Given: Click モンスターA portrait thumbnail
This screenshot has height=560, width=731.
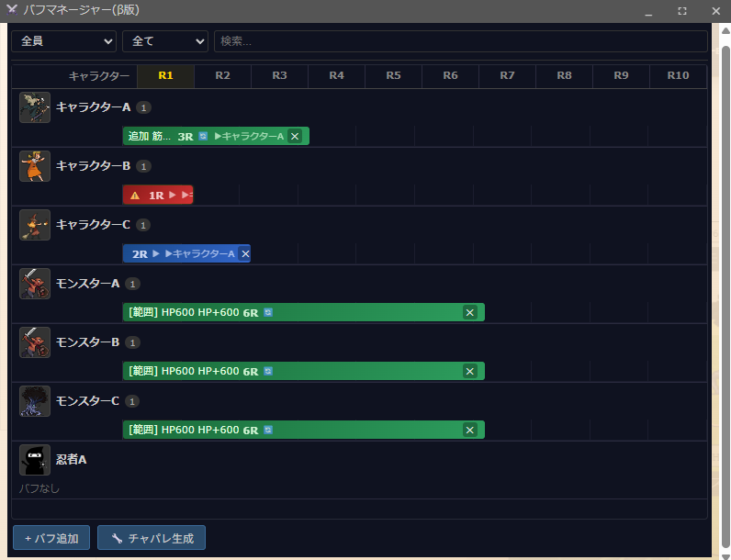Looking at the screenshot, I should pos(35,284).
